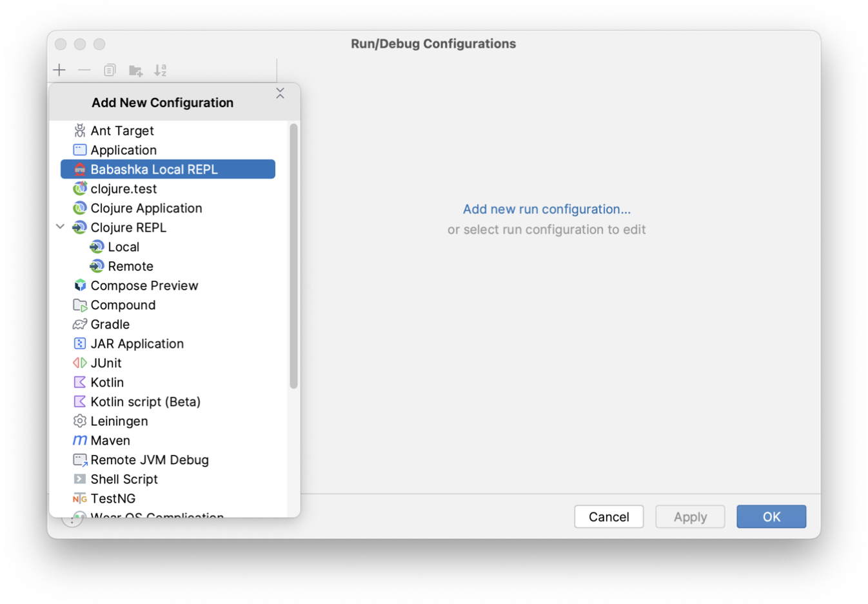Click the Apply button
The image size is (868, 604).
[690, 517]
